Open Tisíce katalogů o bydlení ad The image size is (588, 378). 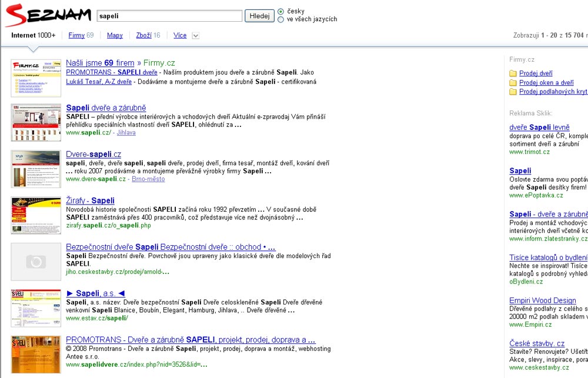tap(549, 257)
